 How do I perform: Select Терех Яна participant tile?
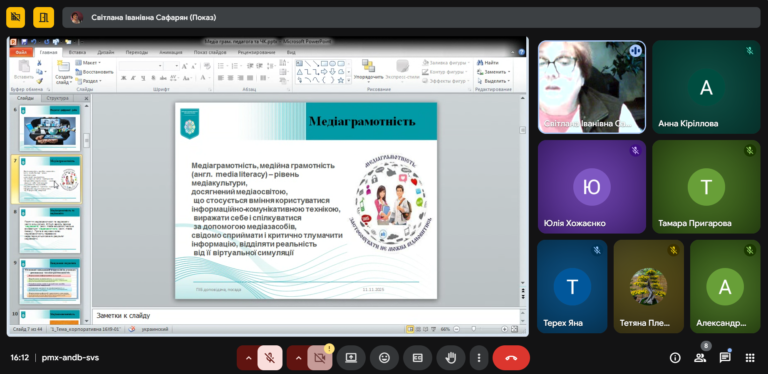[x=572, y=286]
